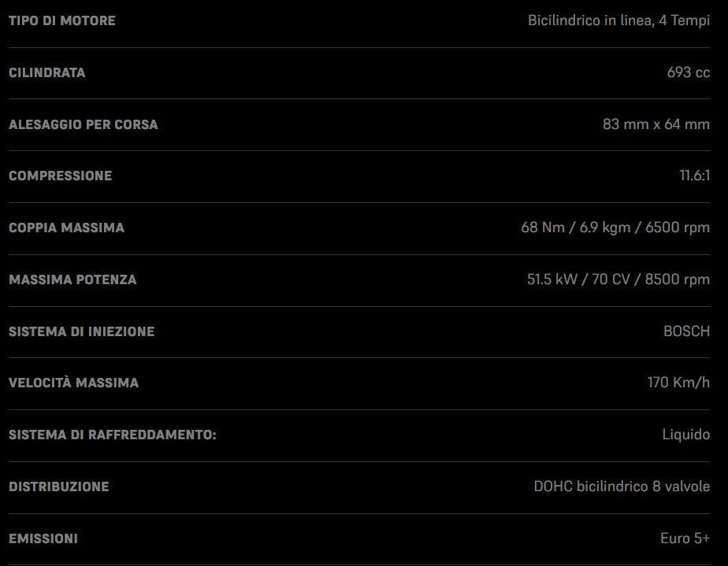Select the 'DOHC bicilindrico 8 valvole' value
Image resolution: width=728 pixels, height=566 pixels.
click(622, 486)
